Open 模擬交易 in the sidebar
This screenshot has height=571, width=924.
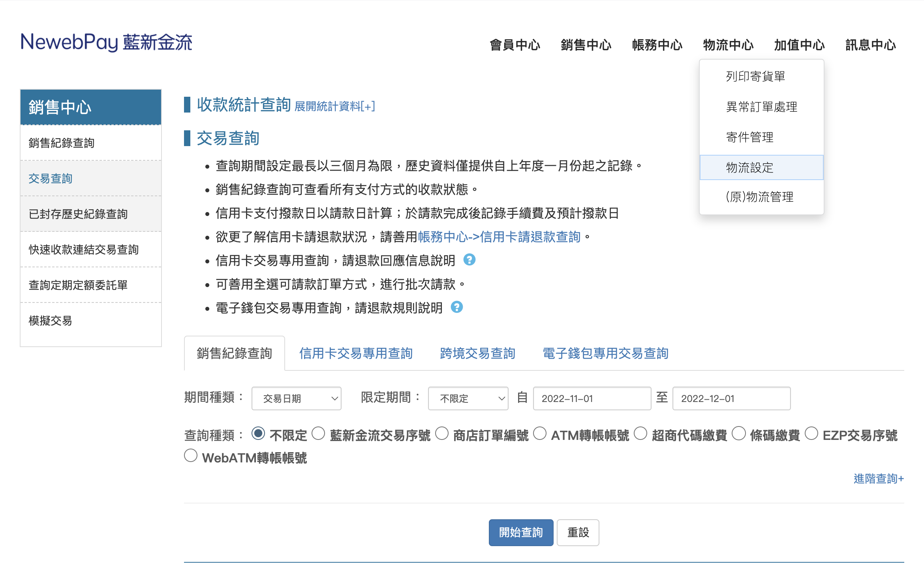(50, 321)
